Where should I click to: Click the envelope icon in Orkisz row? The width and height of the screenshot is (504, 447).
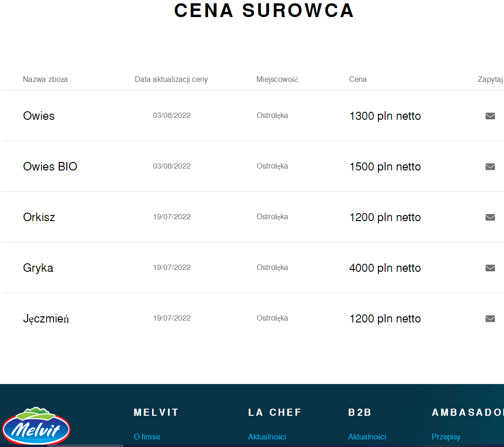(490, 217)
